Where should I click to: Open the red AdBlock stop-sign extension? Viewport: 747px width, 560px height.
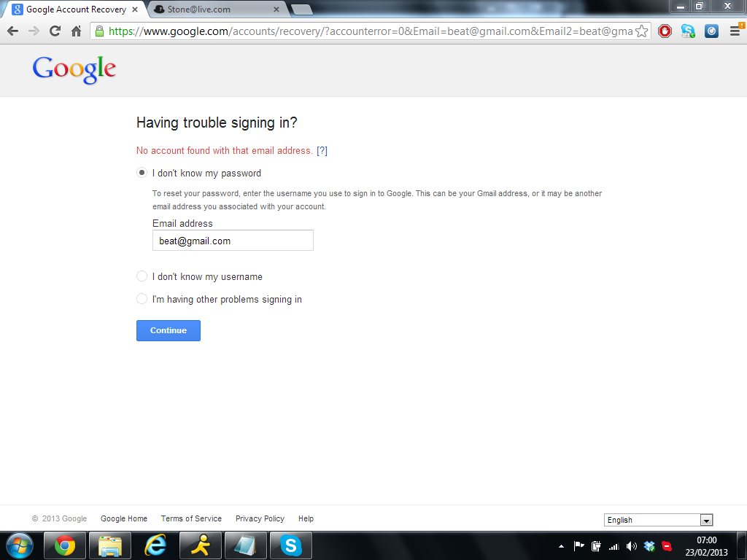(x=665, y=31)
